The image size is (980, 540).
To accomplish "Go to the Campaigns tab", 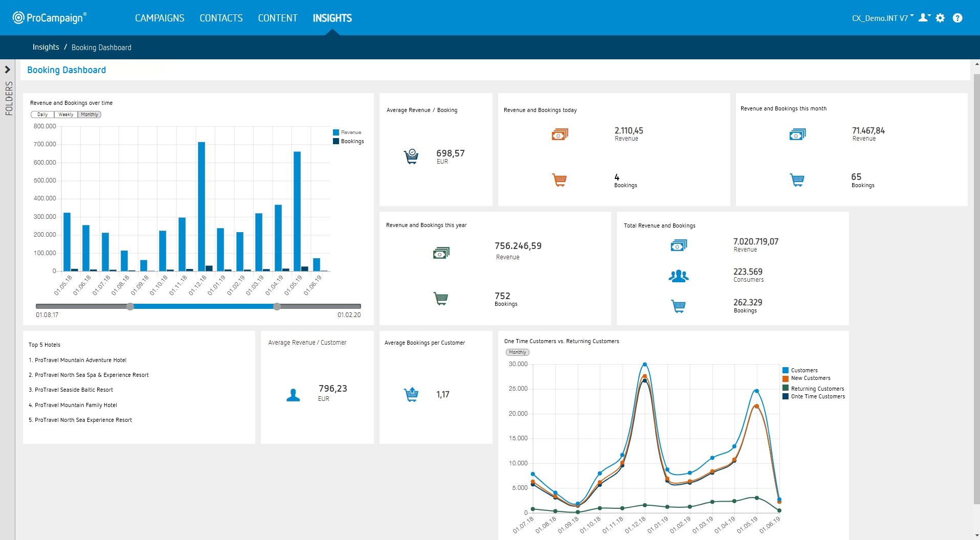I will (x=160, y=18).
